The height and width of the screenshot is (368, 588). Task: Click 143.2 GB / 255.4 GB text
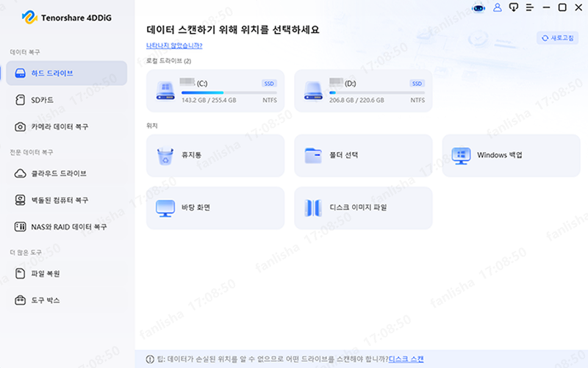(209, 101)
